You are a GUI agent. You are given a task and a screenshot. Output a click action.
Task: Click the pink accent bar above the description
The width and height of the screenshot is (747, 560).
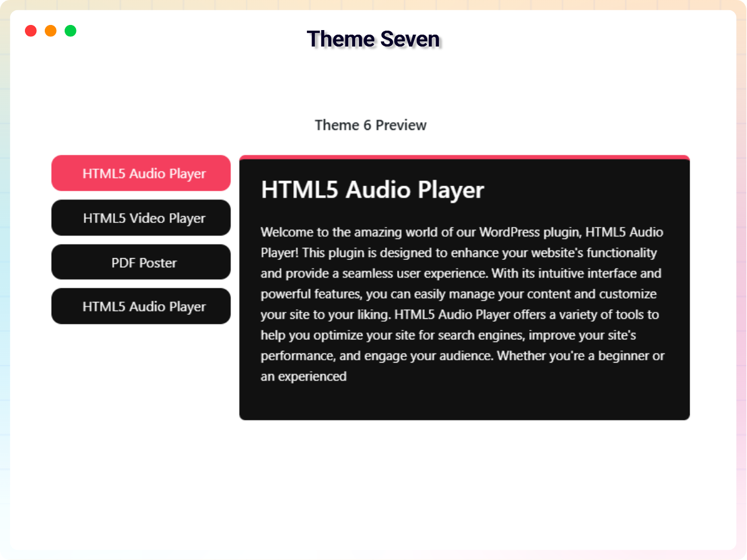(465, 157)
